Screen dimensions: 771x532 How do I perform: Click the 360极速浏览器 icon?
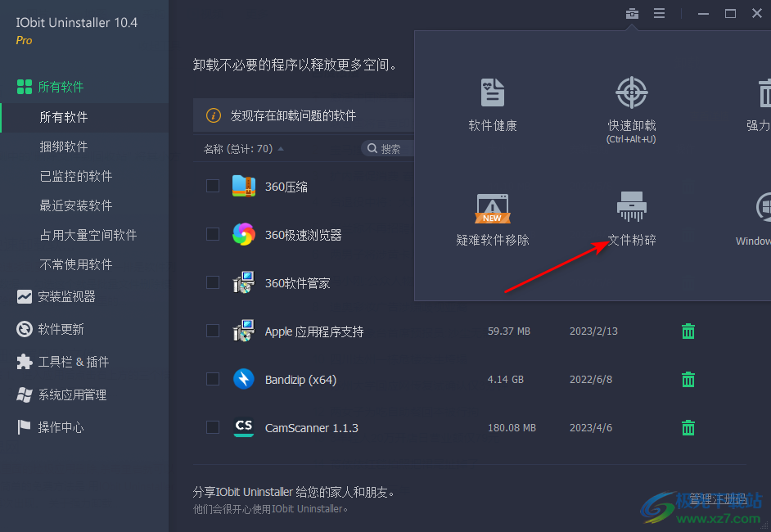[243, 235]
